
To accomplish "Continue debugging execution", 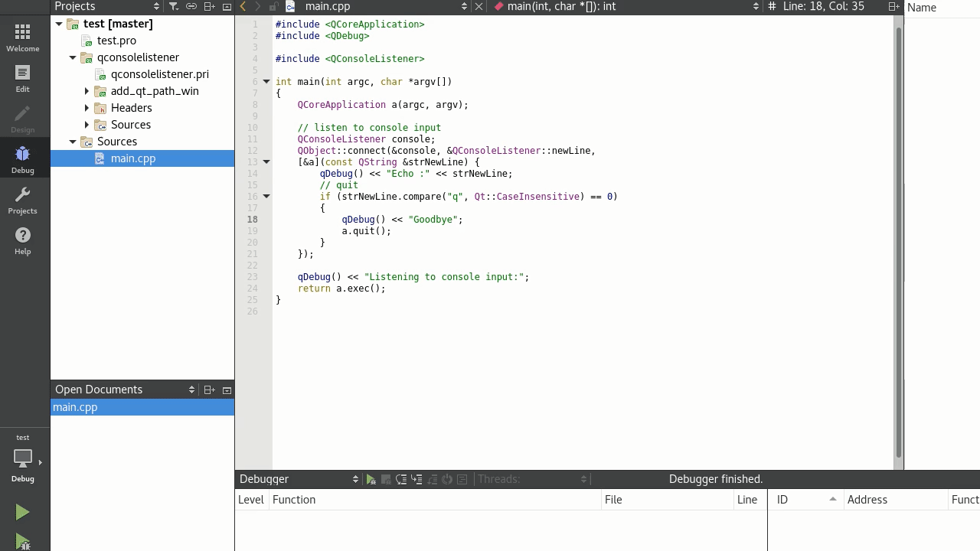I will (371, 479).
